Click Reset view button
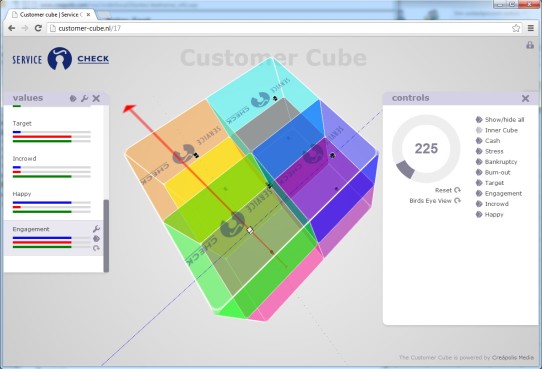 pyautogui.click(x=448, y=190)
